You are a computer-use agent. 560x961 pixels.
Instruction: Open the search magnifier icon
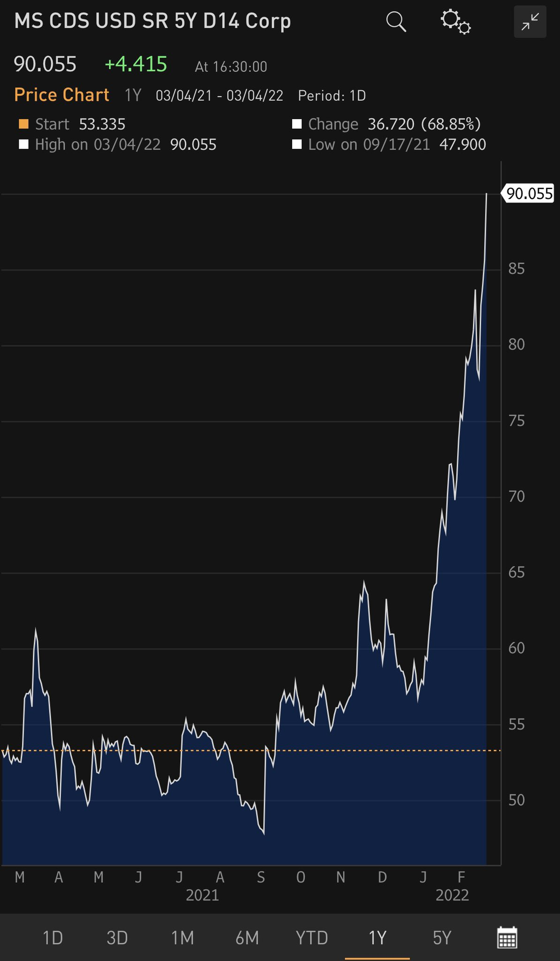pyautogui.click(x=396, y=22)
